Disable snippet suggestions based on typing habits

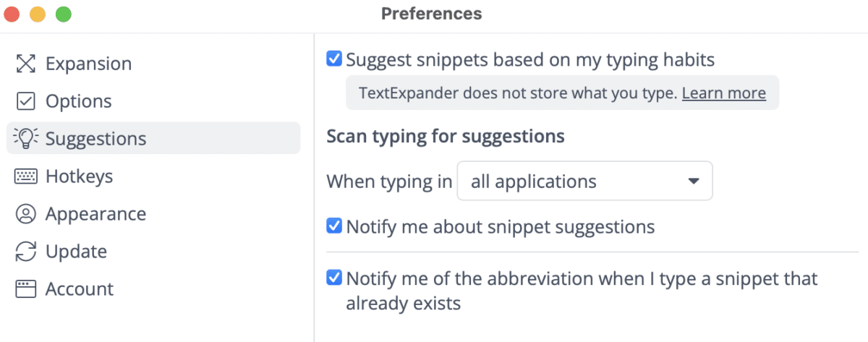[x=334, y=59]
